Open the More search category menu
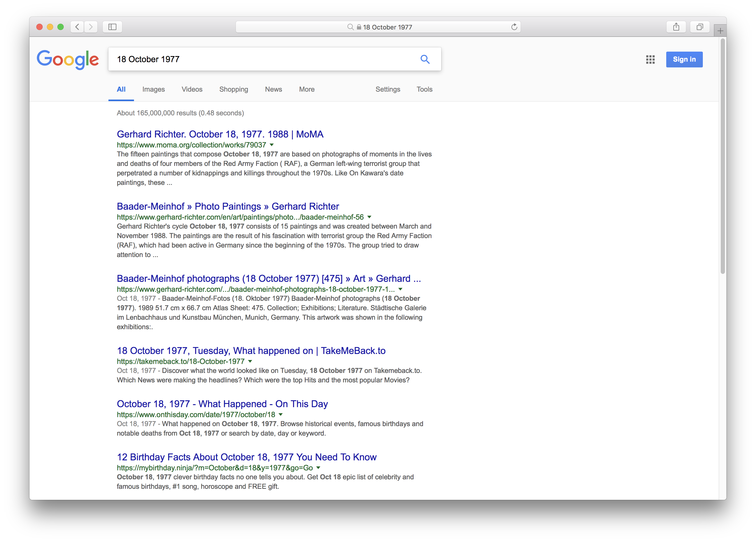Viewport: 756px width, 542px height. [x=307, y=89]
